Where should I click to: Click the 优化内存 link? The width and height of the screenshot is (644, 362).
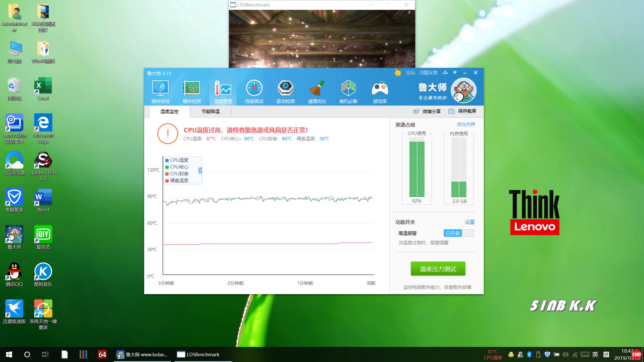pos(466,124)
